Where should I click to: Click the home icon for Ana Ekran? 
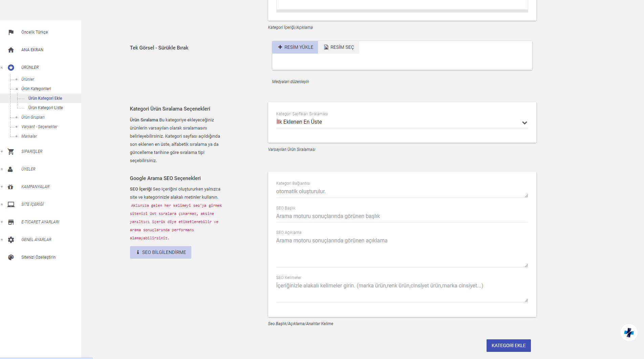point(11,50)
